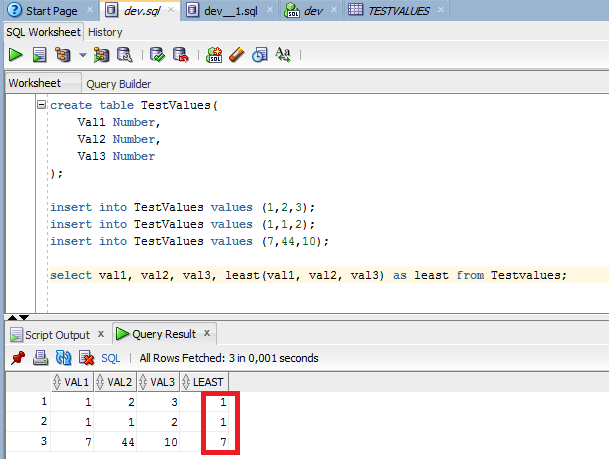The width and height of the screenshot is (609, 461).
Task: Open the TESTVALUES table tab
Action: tap(392, 10)
